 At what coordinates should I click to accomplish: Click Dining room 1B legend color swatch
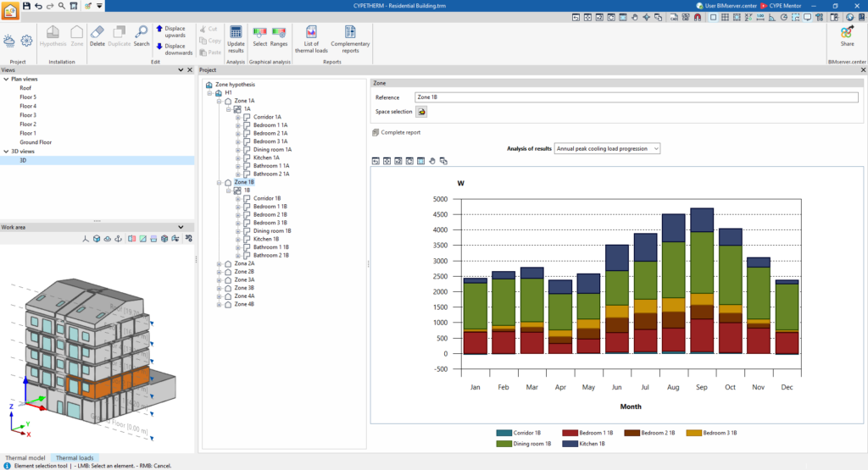click(504, 444)
